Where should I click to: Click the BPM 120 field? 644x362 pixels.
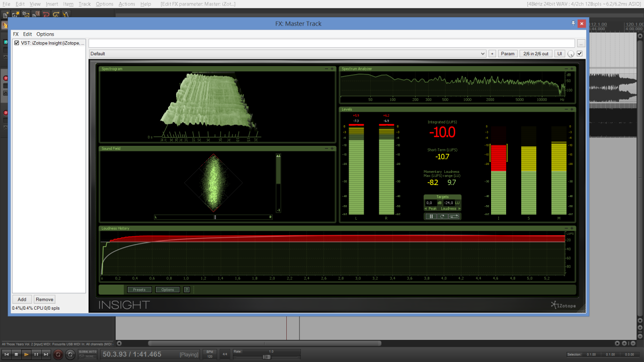pyautogui.click(x=209, y=354)
